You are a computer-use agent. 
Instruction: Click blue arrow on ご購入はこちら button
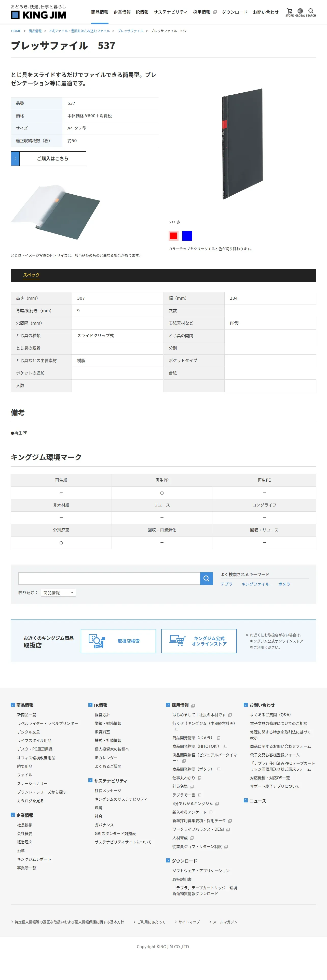tap(15, 159)
